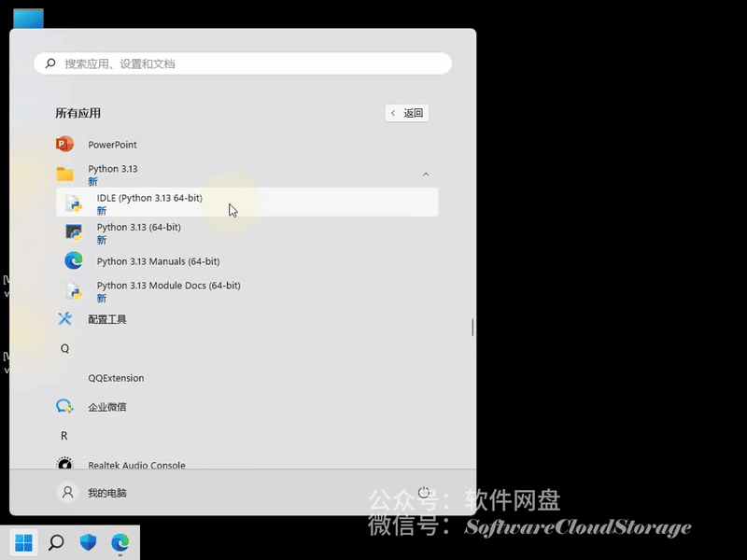Open Windows Security from the taskbar

[88, 540]
